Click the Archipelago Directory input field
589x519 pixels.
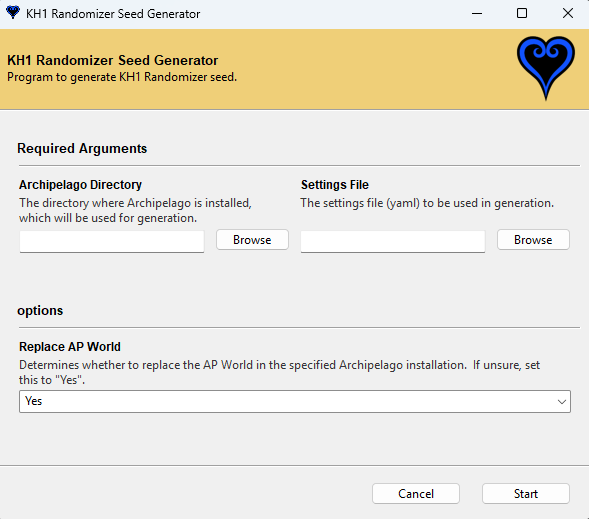(112, 241)
